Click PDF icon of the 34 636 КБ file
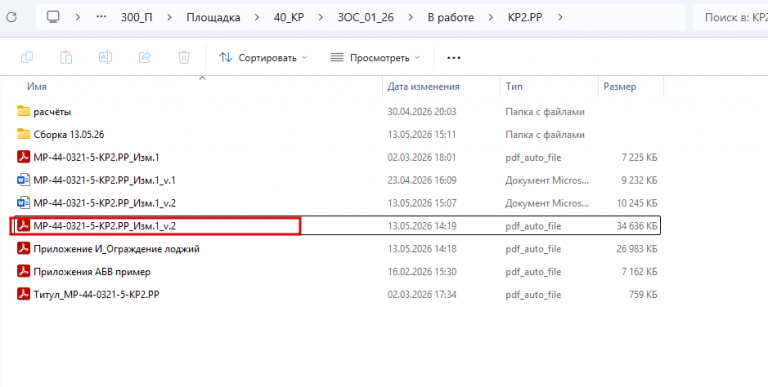 23,226
